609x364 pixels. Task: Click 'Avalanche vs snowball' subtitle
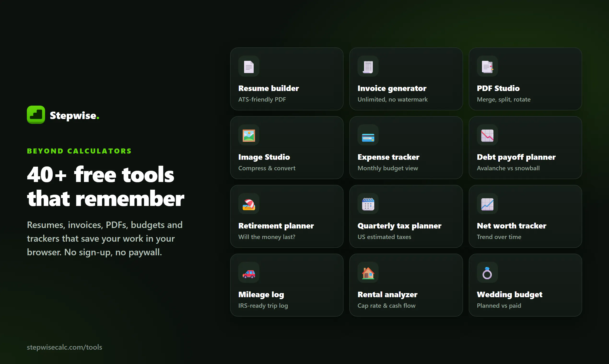point(508,168)
